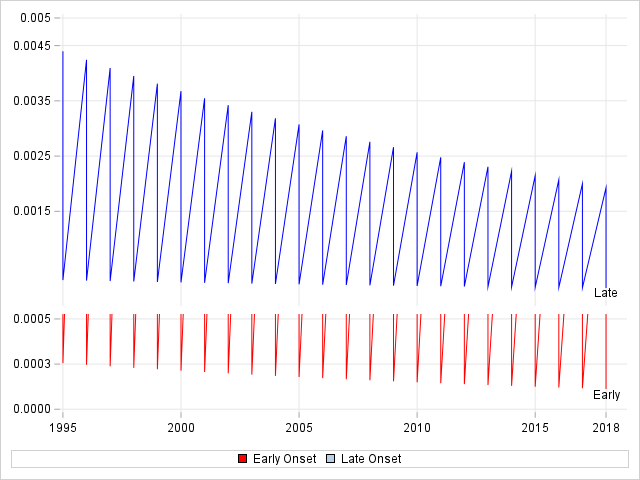Screen dimensions: 640x480
Task: Click the y-axis value 0.005
Action: click(x=36, y=18)
